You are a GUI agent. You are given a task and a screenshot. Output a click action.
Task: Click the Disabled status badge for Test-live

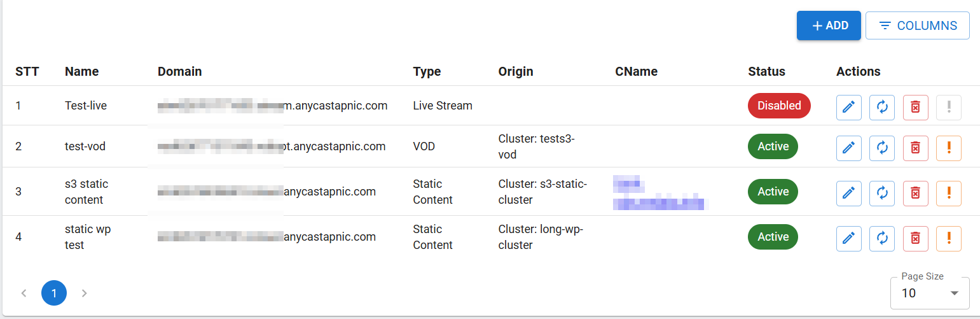(779, 106)
